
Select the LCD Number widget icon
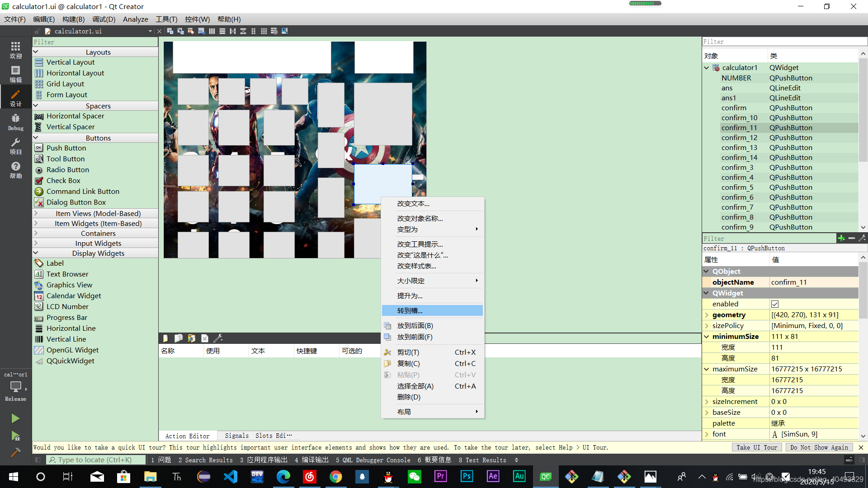tap(39, 306)
